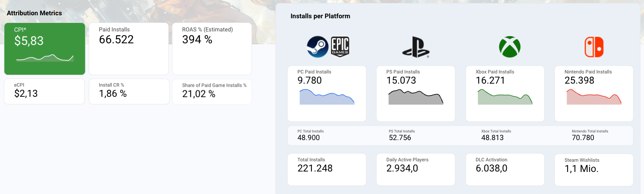Screen dimensions: 644x194
Task: Click the Epic Games logo icon
Action: point(340,46)
